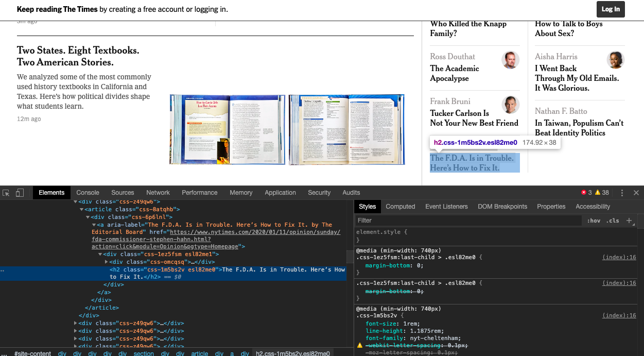
Task: Click the Log In button
Action: [x=611, y=9]
